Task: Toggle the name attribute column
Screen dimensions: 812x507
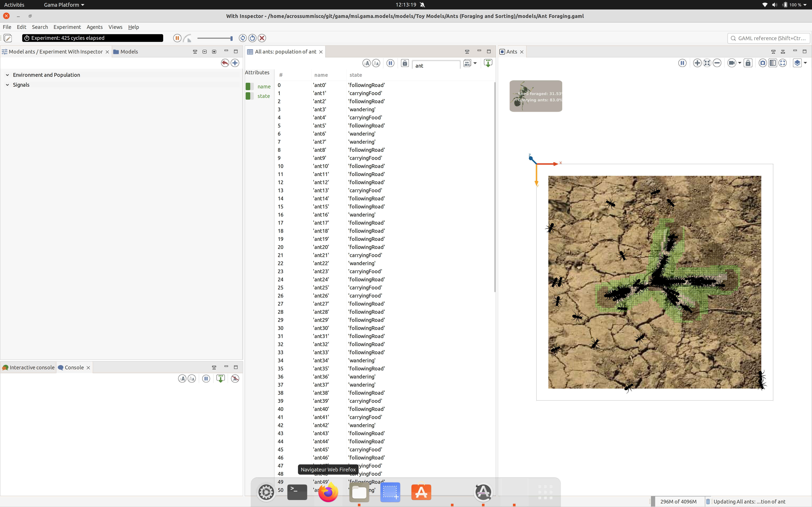Action: [249, 86]
